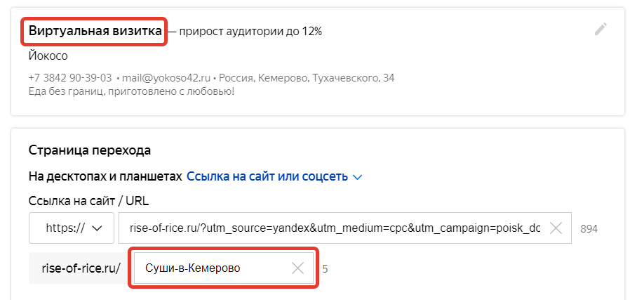This screenshot has height=300, width=644.
Task: Click the rise-of-rice.ru/ domain prefix label
Action: (81, 268)
